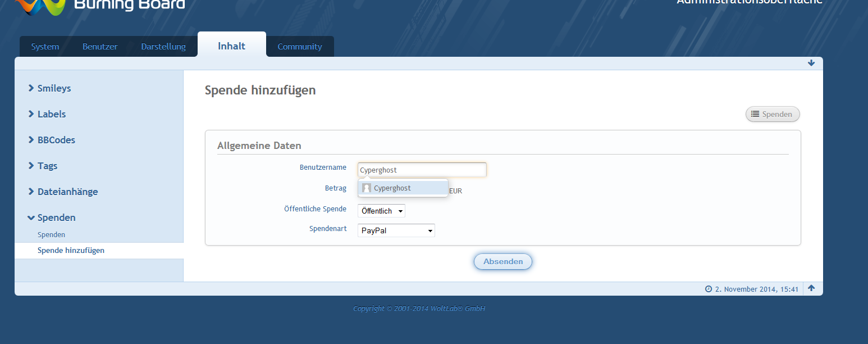Switch to the Community tab
This screenshot has width=868, height=344.
pos(300,47)
